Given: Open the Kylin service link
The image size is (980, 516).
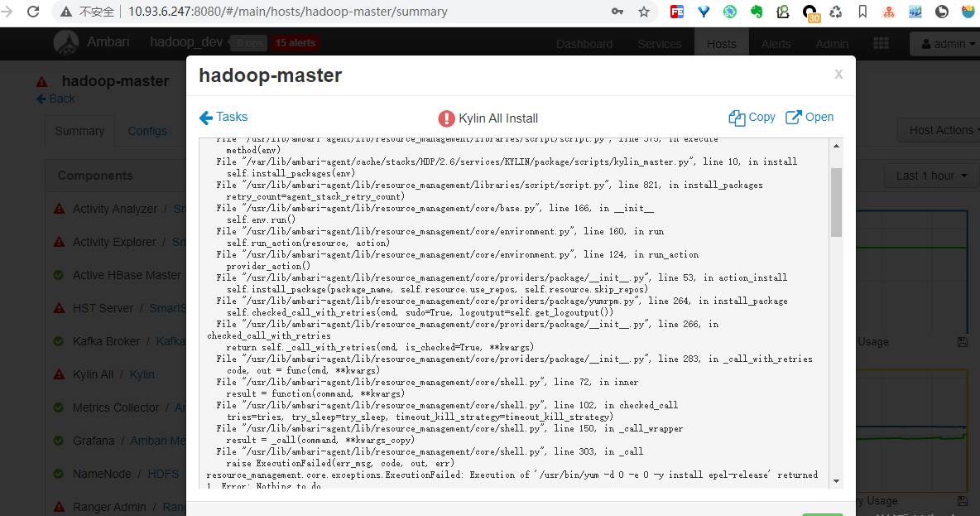Looking at the screenshot, I should (142, 374).
